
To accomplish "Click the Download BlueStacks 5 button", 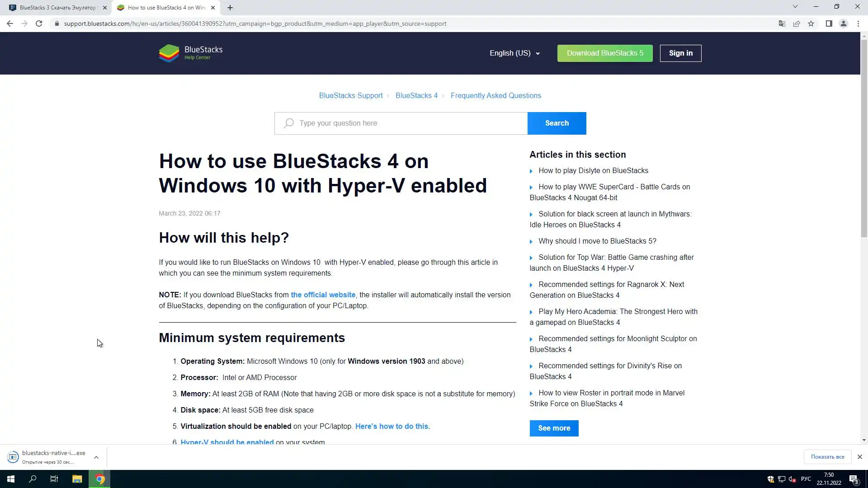I will coord(604,53).
